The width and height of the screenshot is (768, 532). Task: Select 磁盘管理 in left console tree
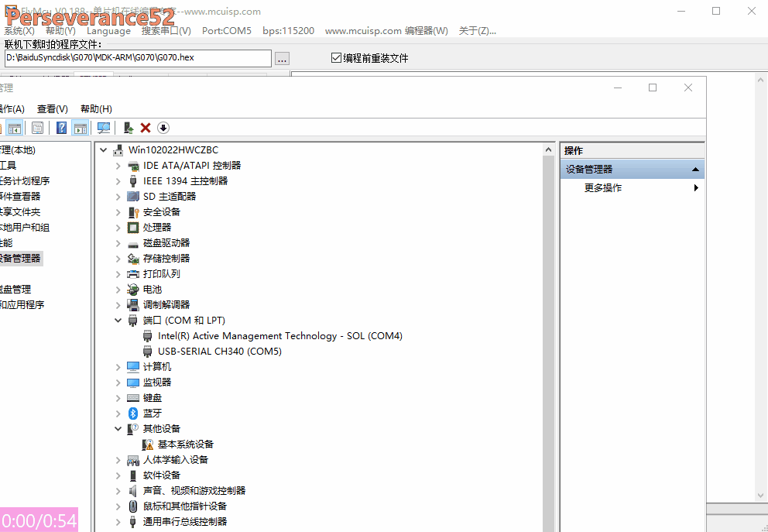coord(15,290)
